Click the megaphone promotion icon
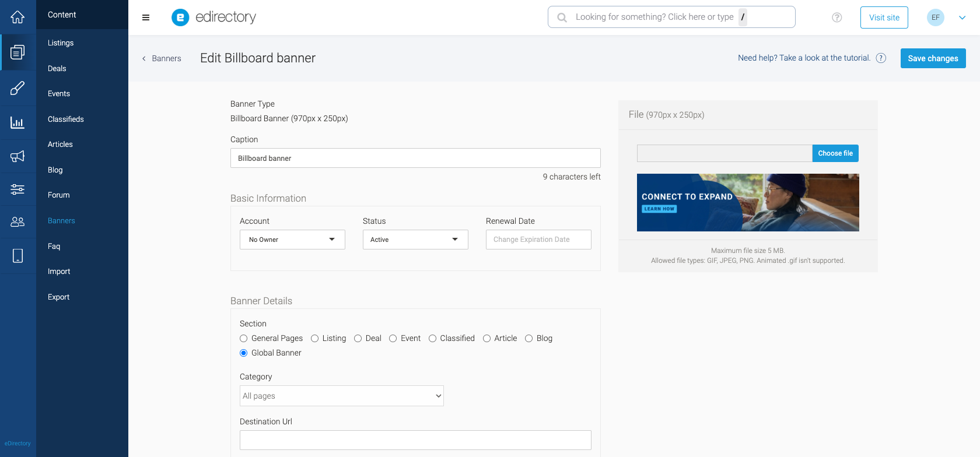This screenshot has width=980, height=457. (x=17, y=156)
